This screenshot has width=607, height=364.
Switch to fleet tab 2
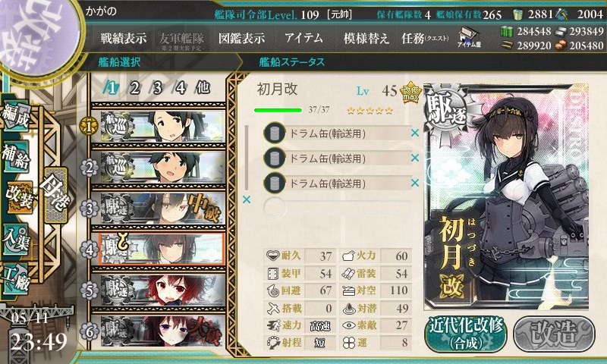pos(134,88)
